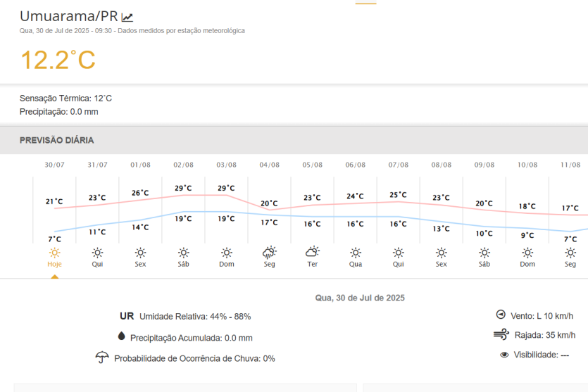Image resolution: width=588 pixels, height=392 pixels.
Task: Select the sun icon for Dom 10/08
Action: (x=527, y=253)
